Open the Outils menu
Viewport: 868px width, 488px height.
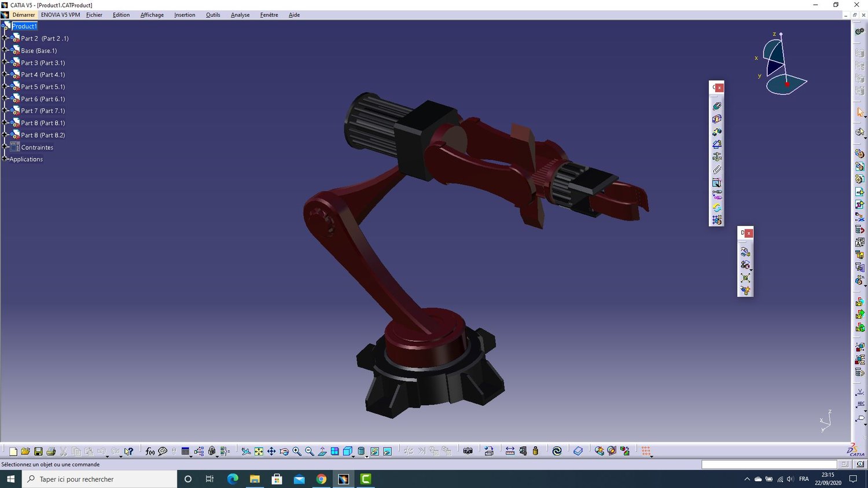(213, 15)
